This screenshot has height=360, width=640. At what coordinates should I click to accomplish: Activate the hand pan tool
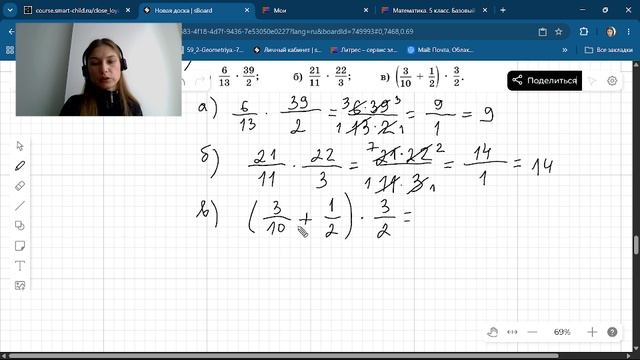click(492, 332)
